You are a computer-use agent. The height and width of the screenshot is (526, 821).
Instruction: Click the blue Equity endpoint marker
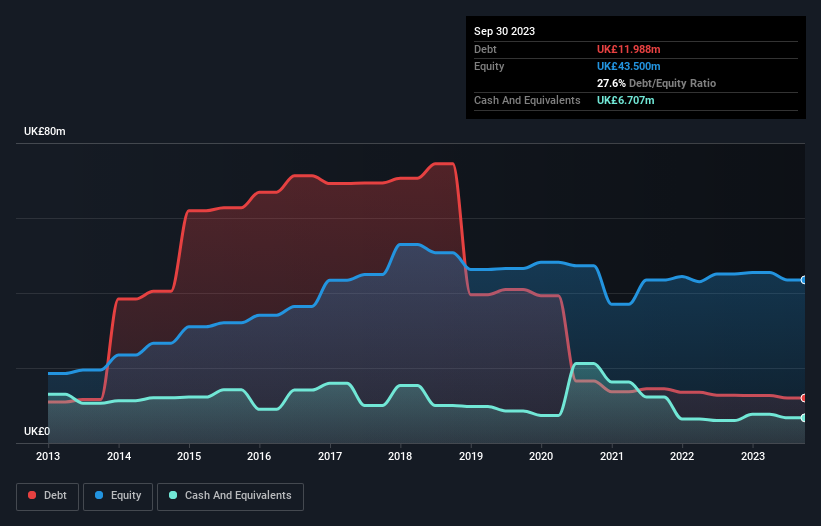click(803, 281)
